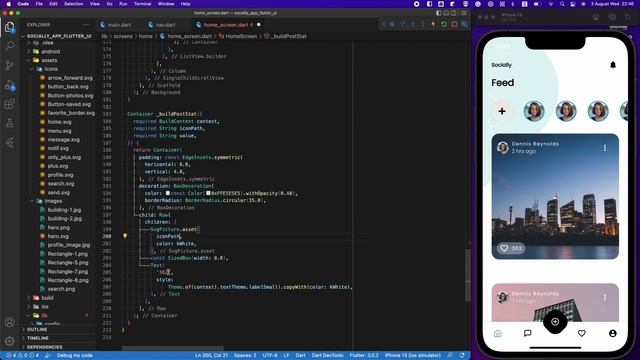Expand the OUTLINE section
The image size is (640, 360).
(x=37, y=329)
